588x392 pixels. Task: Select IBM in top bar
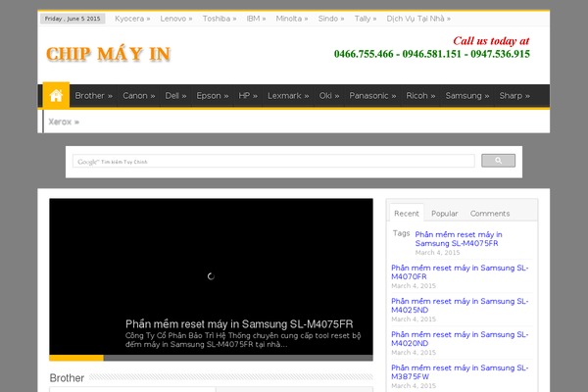click(x=256, y=19)
